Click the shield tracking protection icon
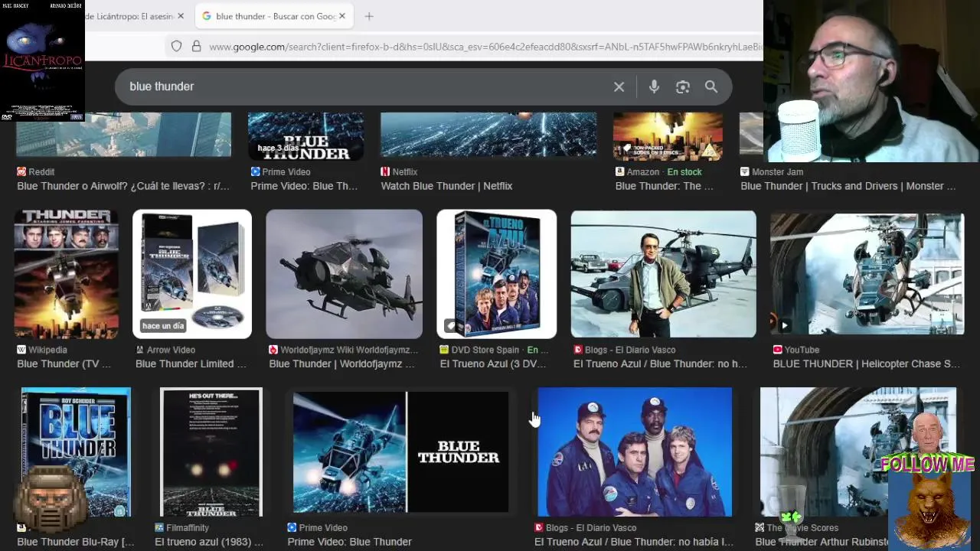The width and height of the screenshot is (980, 551). [x=176, y=47]
